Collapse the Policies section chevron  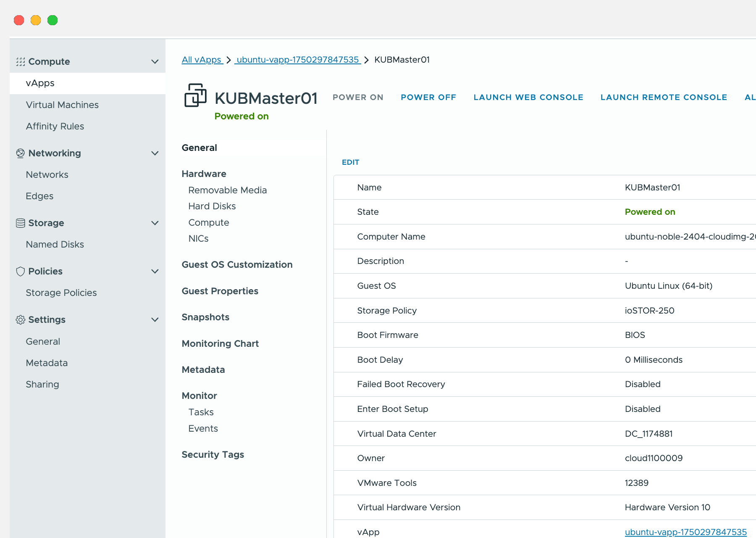point(155,272)
